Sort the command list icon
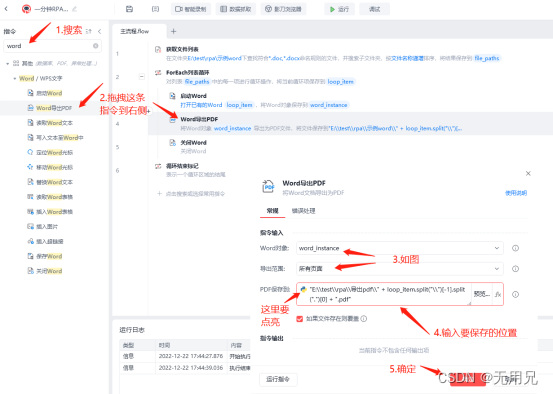Screen dimensions: 553x394 [89, 31]
